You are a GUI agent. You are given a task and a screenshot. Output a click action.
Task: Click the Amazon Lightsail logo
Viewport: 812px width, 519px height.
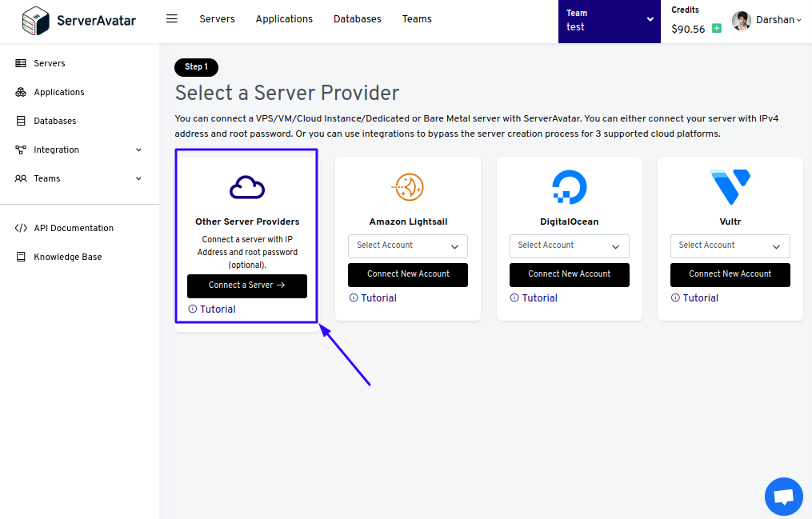[x=408, y=187]
